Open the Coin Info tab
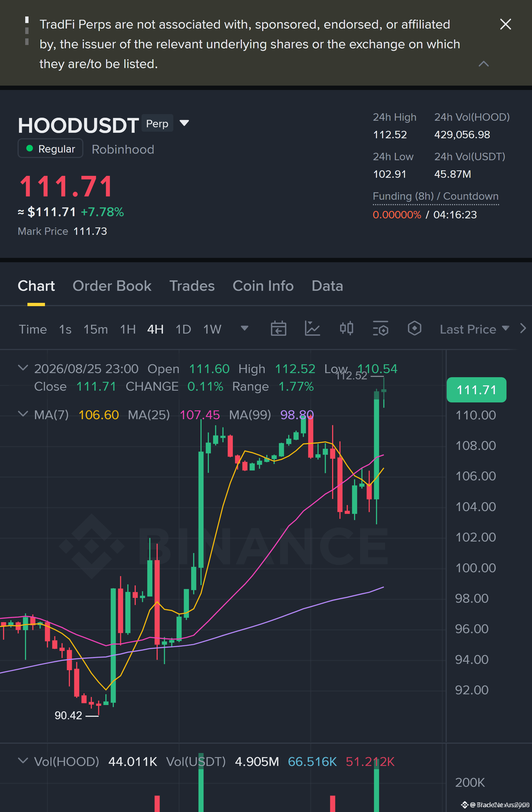532x812 pixels. 263,286
